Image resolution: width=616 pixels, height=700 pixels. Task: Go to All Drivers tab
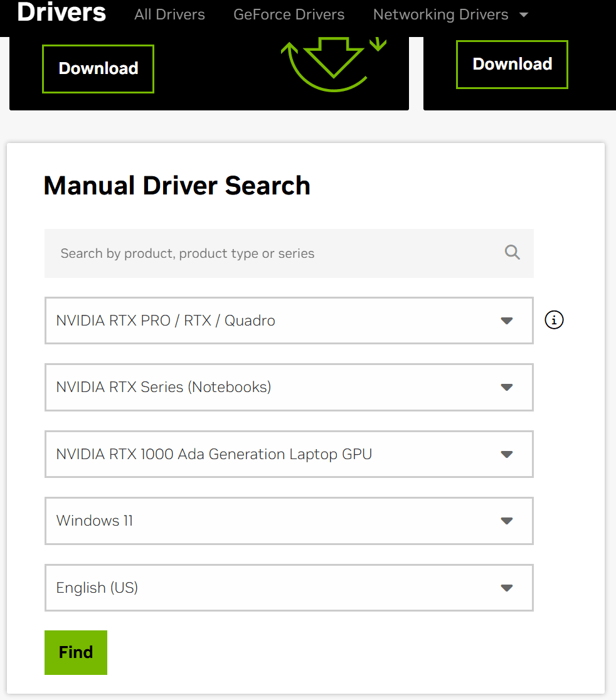tap(169, 14)
